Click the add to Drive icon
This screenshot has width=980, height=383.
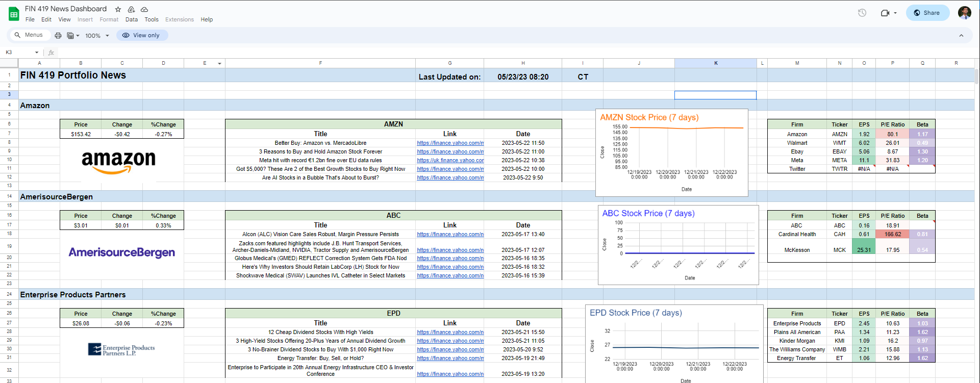pyautogui.click(x=131, y=9)
